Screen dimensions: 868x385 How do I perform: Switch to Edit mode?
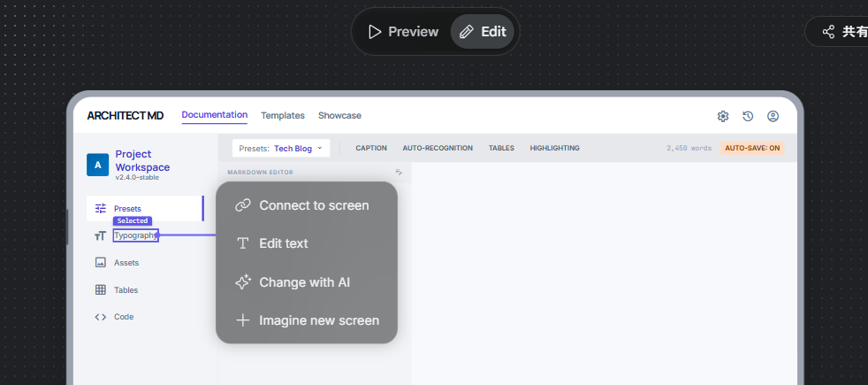point(483,32)
